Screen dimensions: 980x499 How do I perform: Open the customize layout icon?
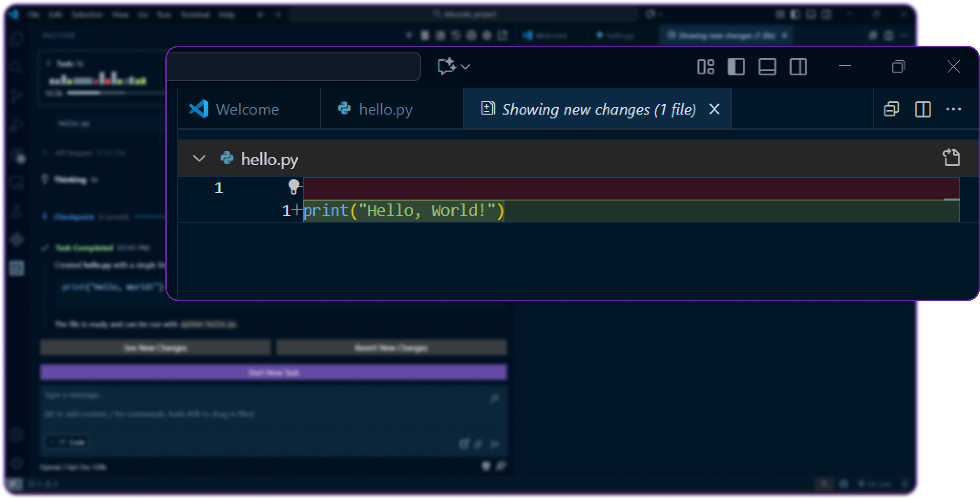pos(706,67)
